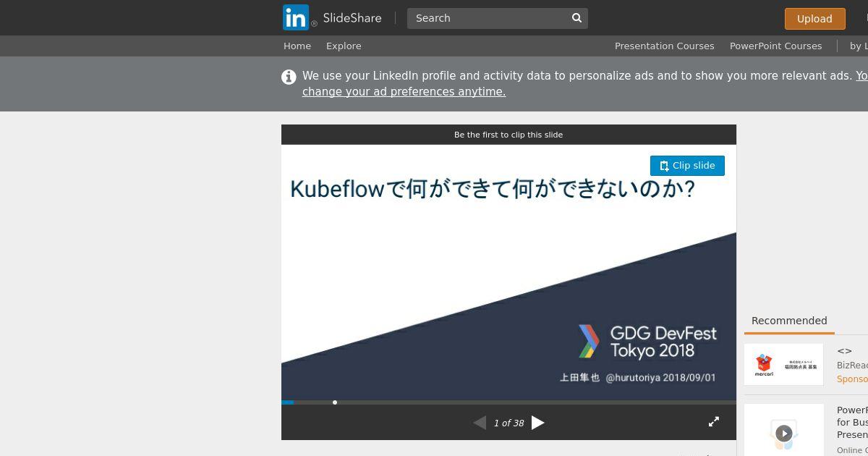Image resolution: width=868 pixels, height=456 pixels.
Task: Click 'Be the first to clip this slide' text
Action: tap(509, 135)
